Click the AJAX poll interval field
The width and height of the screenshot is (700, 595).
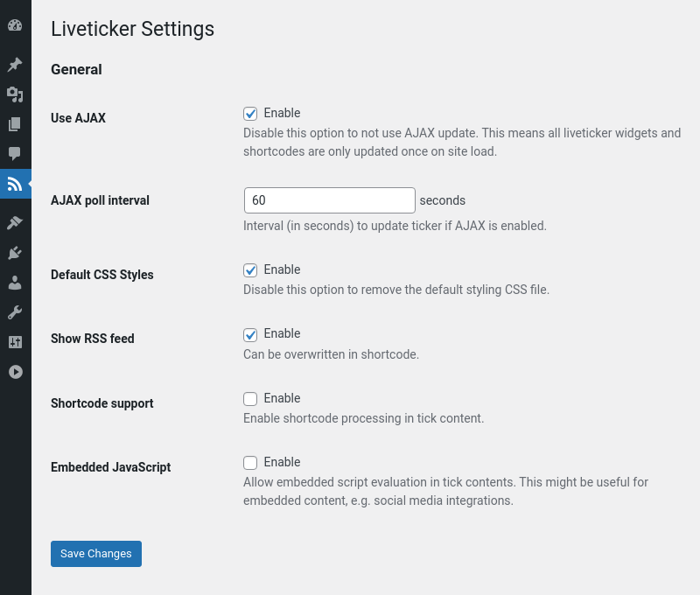click(x=330, y=200)
